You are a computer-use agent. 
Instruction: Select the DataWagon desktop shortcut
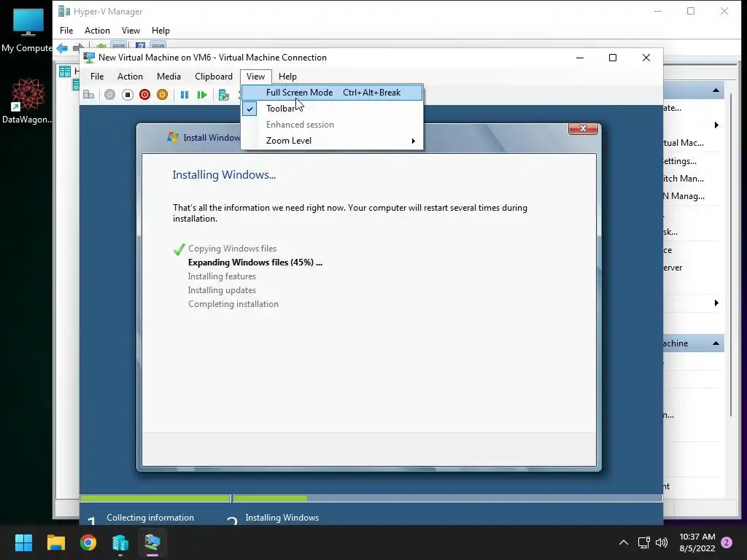coord(27,101)
